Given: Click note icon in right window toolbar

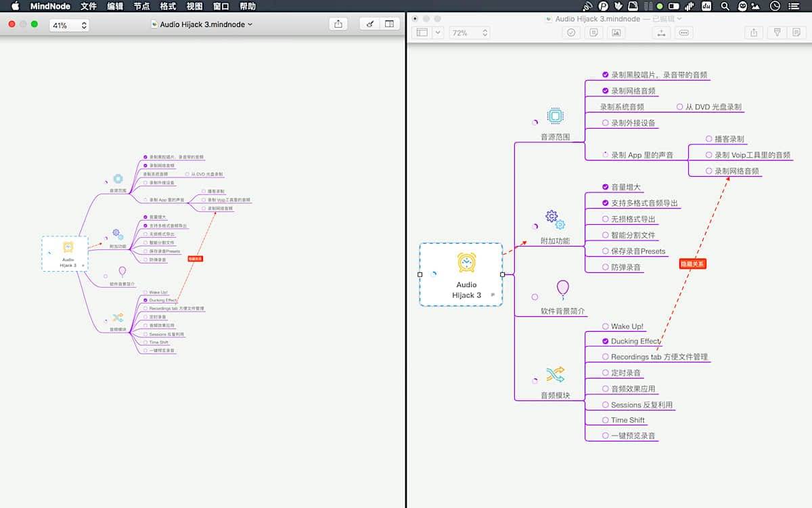Looking at the screenshot, I should (x=593, y=33).
